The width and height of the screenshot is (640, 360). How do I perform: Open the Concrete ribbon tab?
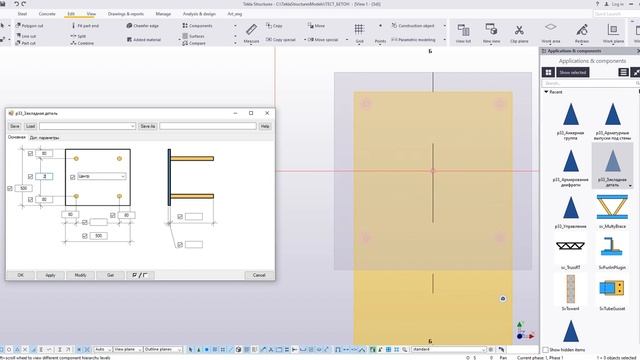coord(47,14)
